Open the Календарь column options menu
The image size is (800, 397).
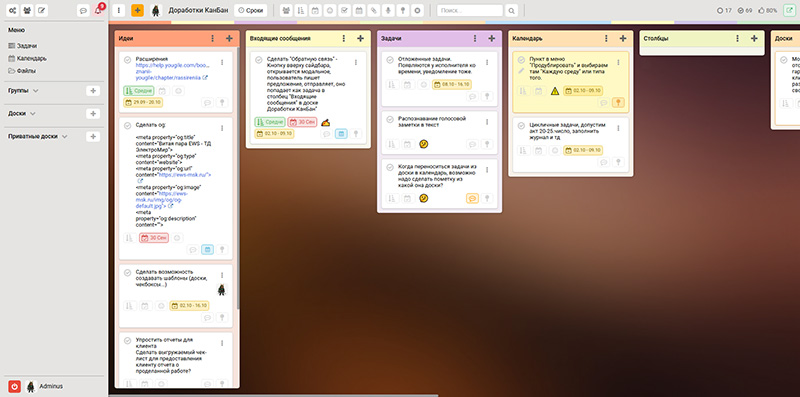[606, 38]
